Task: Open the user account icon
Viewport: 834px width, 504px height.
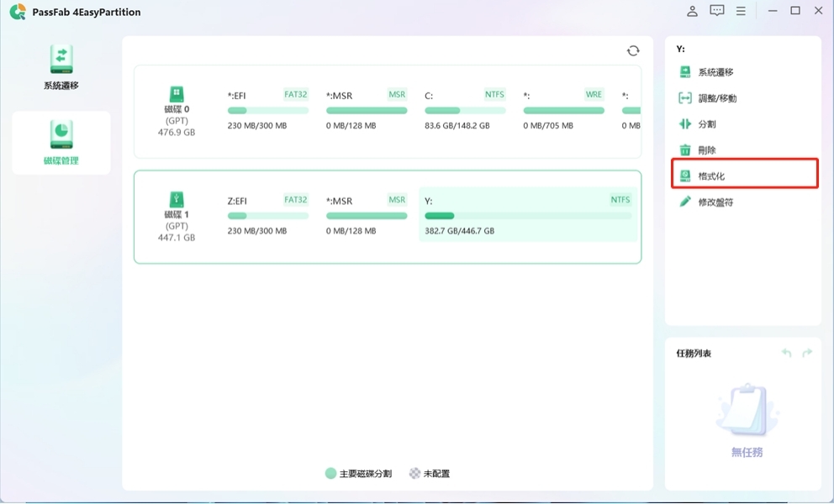Action: pos(692,12)
